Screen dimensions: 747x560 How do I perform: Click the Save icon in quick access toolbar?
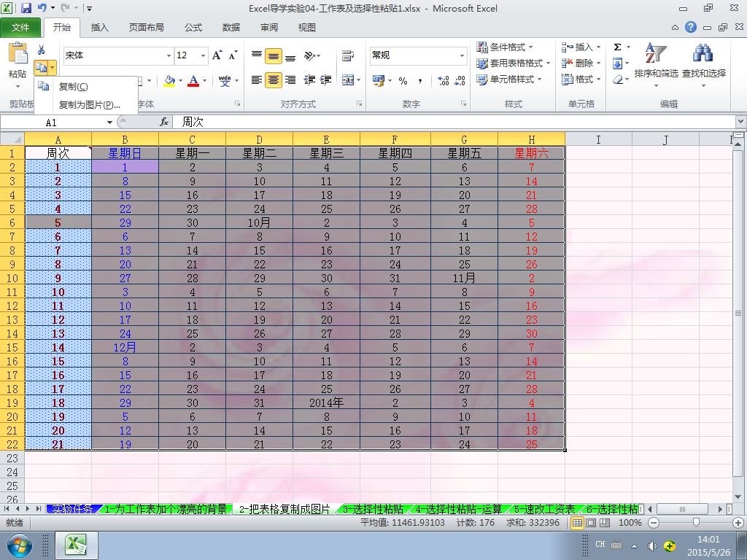26,8
